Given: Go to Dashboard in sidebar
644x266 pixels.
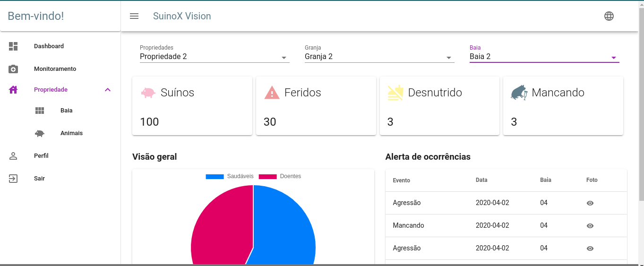Looking at the screenshot, I should tap(60, 46).
